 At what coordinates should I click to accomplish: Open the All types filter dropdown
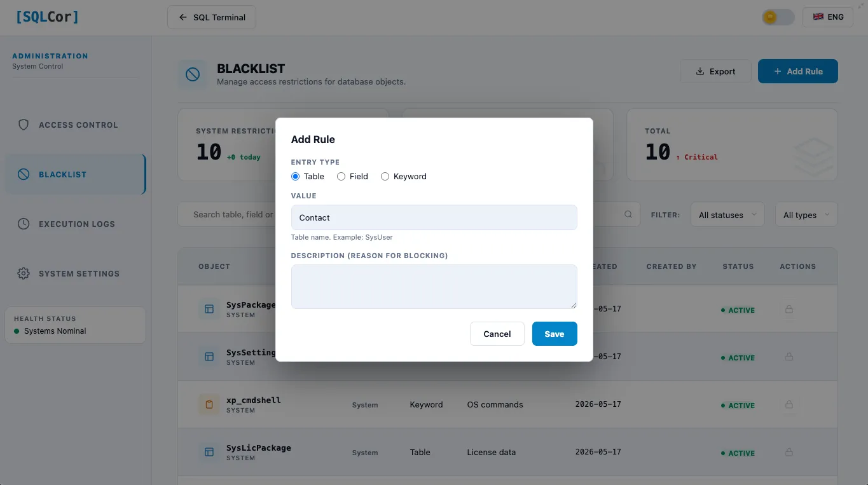coord(806,215)
